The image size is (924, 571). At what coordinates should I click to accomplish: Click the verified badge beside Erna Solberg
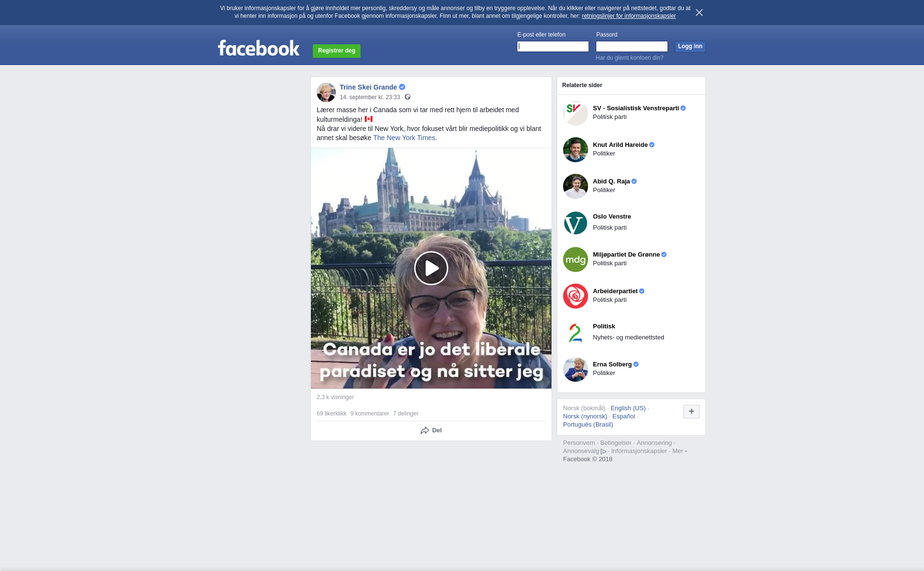[636, 364]
